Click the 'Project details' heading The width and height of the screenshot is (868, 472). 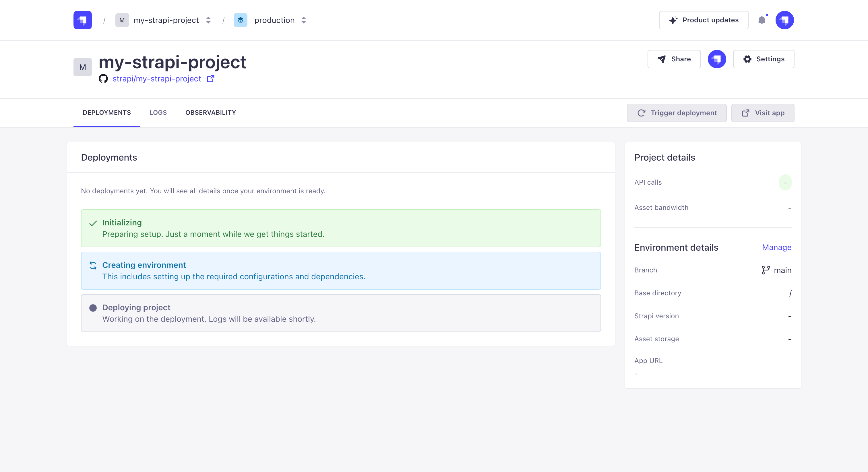tap(664, 157)
